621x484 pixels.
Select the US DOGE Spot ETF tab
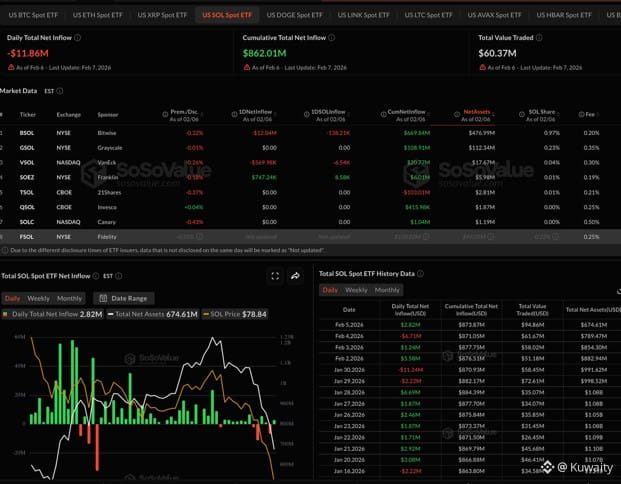point(294,15)
